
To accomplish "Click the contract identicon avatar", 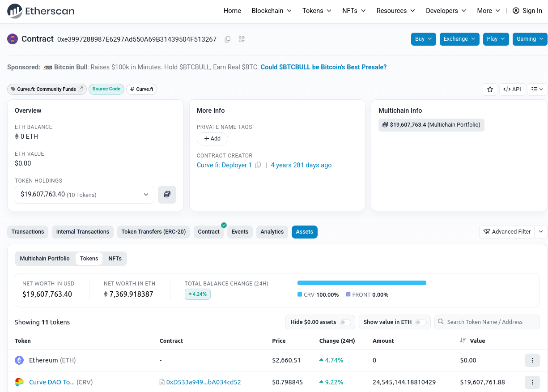I will pos(13,39).
